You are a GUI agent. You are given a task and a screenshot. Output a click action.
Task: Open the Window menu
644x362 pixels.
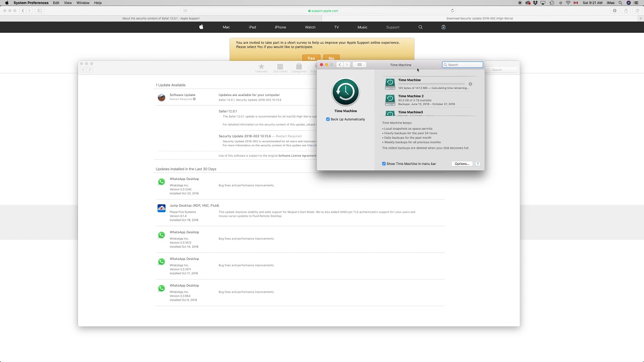(83, 3)
